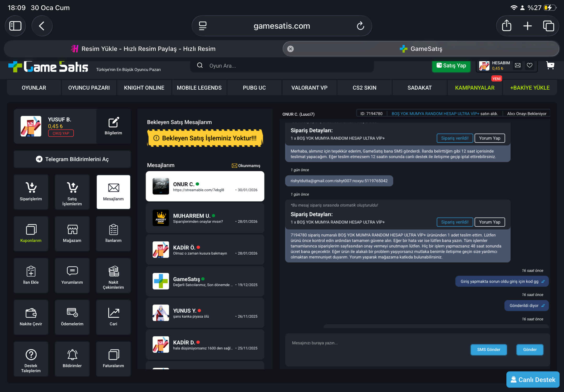Open KAMPANYALAR menu item
Screen dimensions: 564x392
475,88
